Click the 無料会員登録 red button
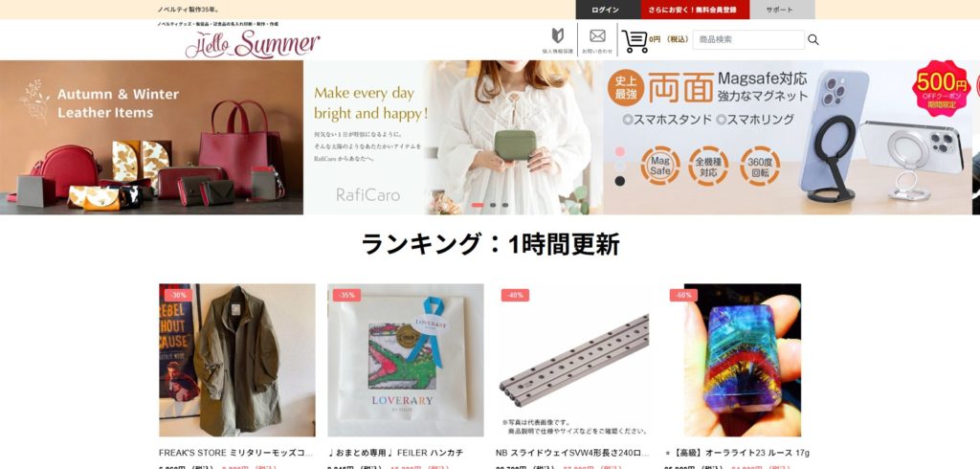 (x=695, y=10)
